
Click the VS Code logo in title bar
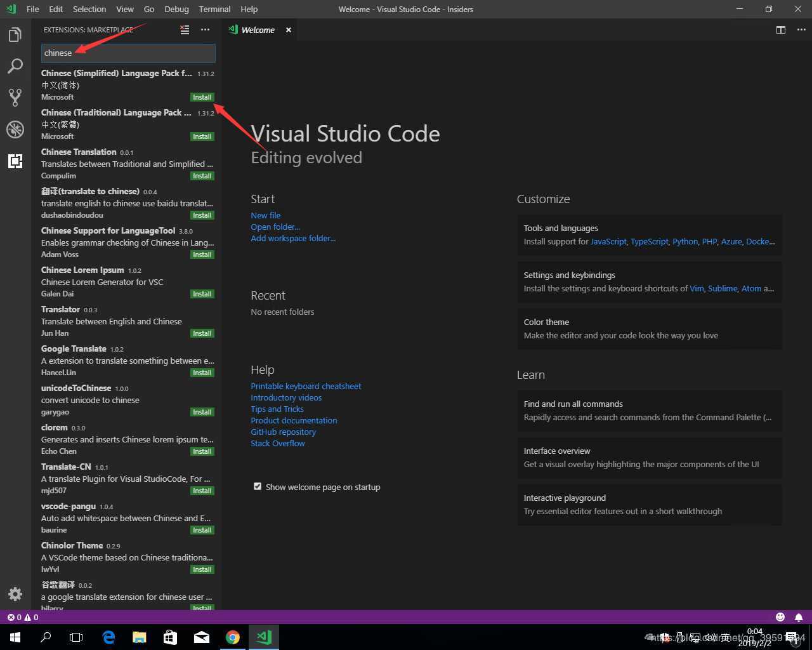click(11, 9)
